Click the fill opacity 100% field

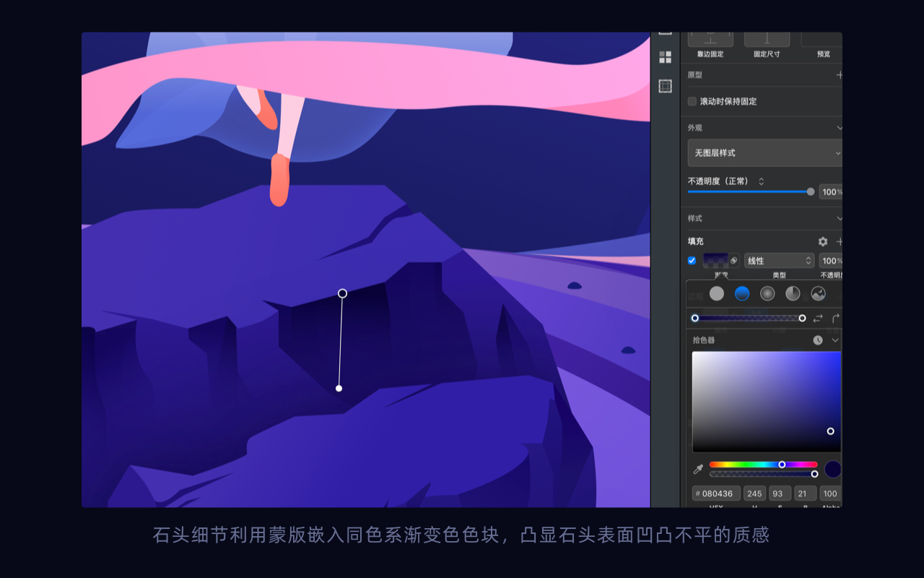click(x=831, y=261)
